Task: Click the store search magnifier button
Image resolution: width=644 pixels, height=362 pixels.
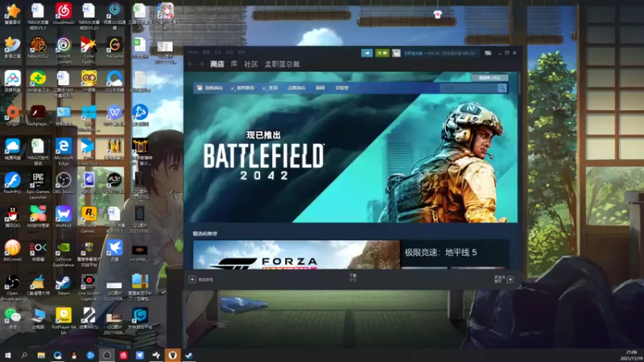Action: tap(502, 88)
